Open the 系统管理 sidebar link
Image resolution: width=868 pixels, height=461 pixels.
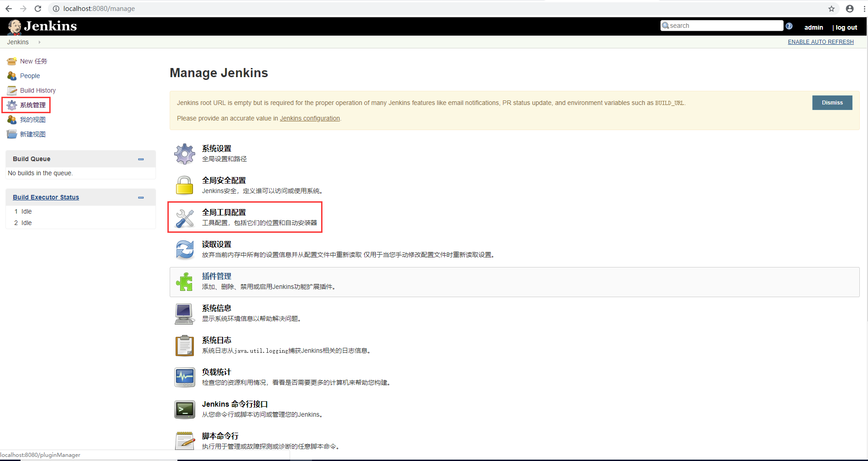coord(33,105)
